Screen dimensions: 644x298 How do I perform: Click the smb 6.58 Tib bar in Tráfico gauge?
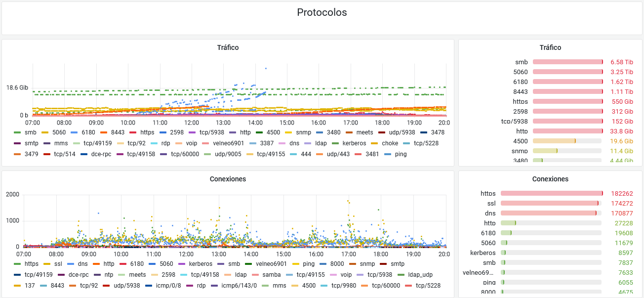pos(567,62)
